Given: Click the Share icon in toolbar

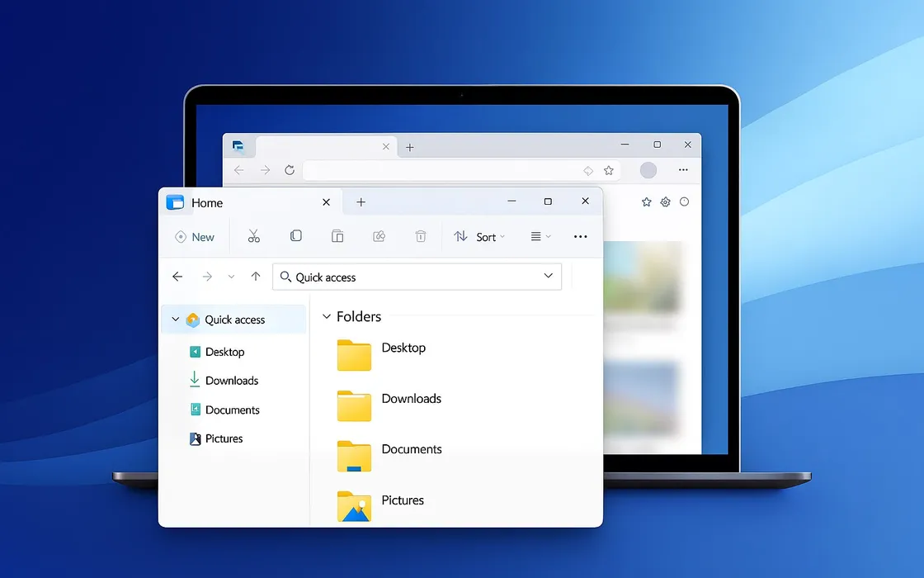Looking at the screenshot, I should [x=379, y=237].
